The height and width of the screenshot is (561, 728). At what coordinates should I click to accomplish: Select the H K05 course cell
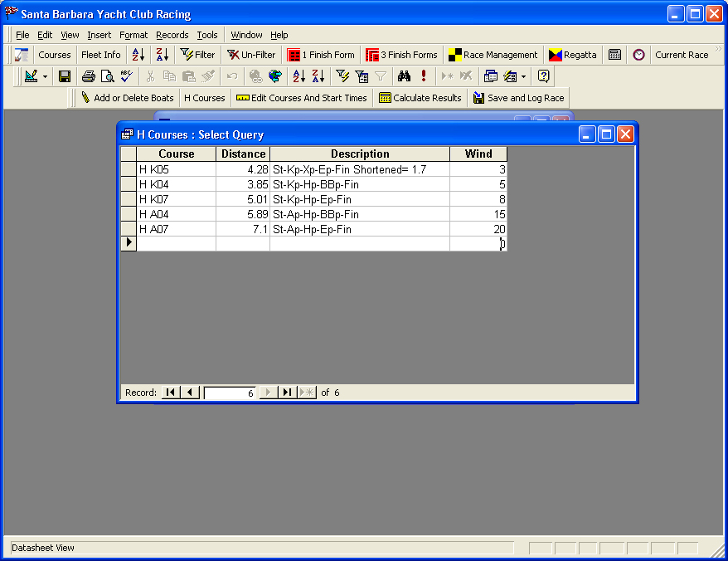177,169
